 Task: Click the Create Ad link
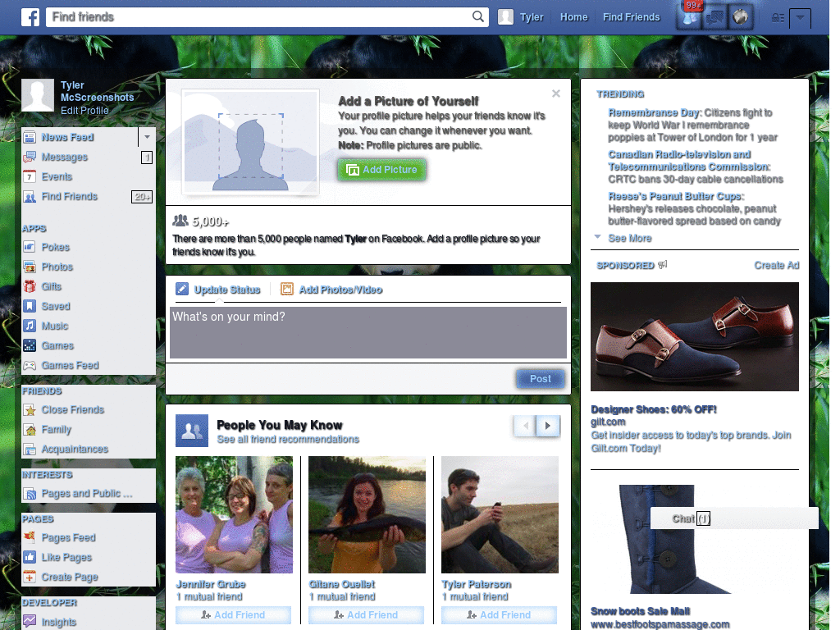point(776,265)
